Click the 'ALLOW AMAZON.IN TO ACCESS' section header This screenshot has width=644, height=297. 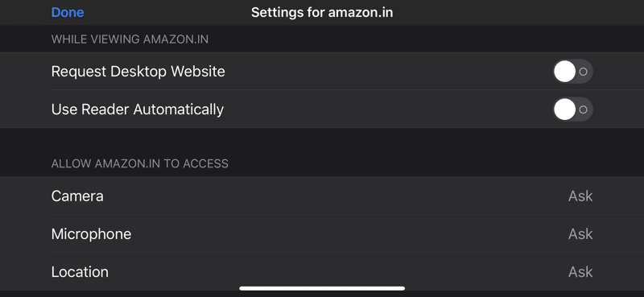[139, 163]
